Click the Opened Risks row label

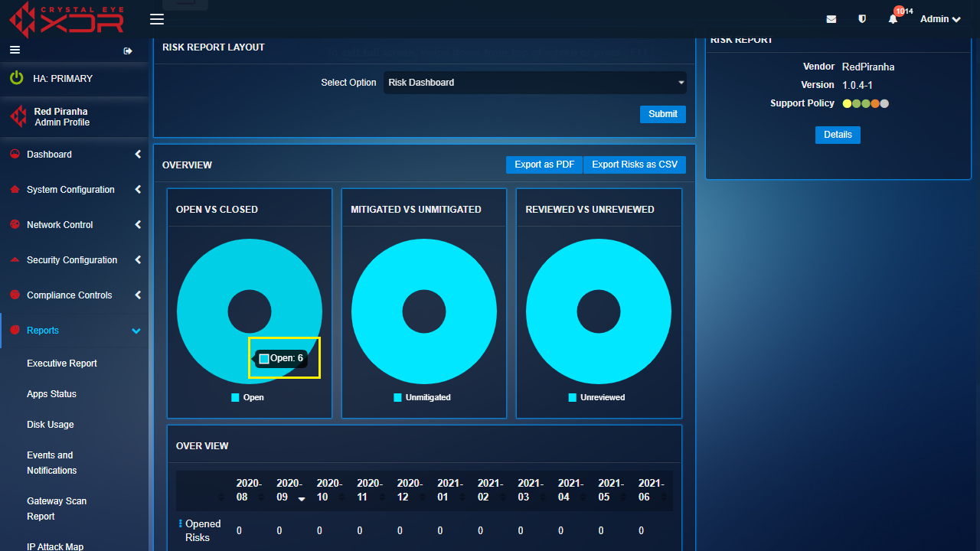(203, 530)
